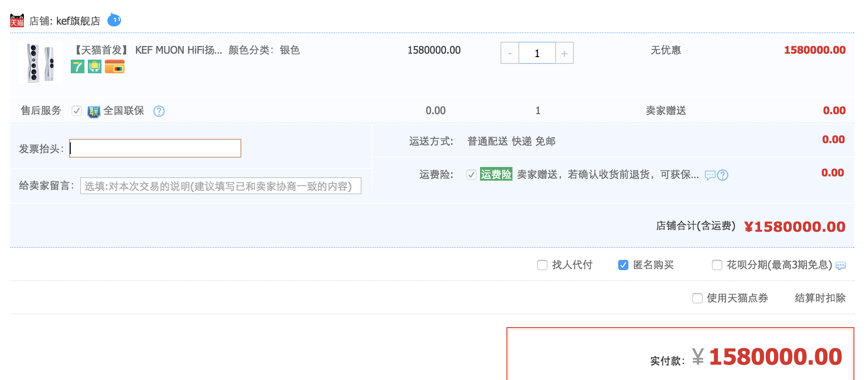Screen dimensions: 868x380
Task: Open the 运费险 question mark help icon
Action: [x=723, y=175]
